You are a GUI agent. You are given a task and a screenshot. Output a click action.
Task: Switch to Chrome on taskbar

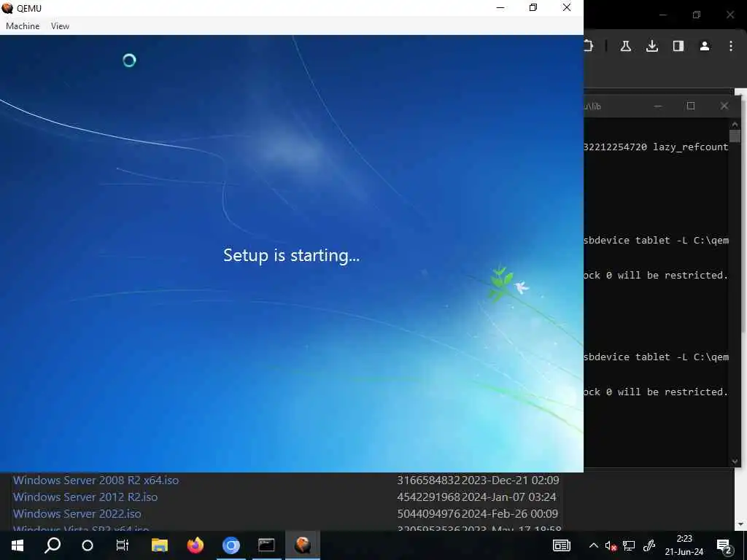[231, 545]
